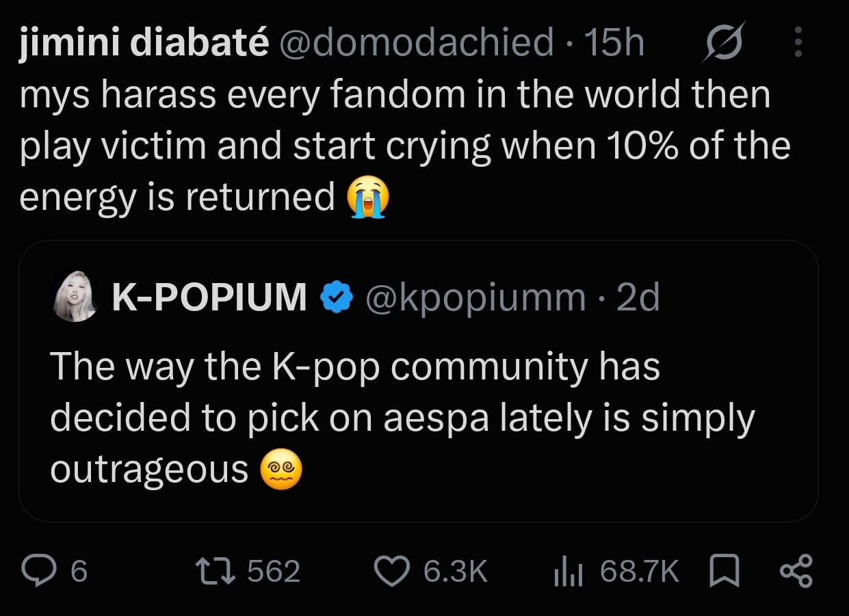Click the 68.7K views count
849x616 pixels.
(640, 572)
